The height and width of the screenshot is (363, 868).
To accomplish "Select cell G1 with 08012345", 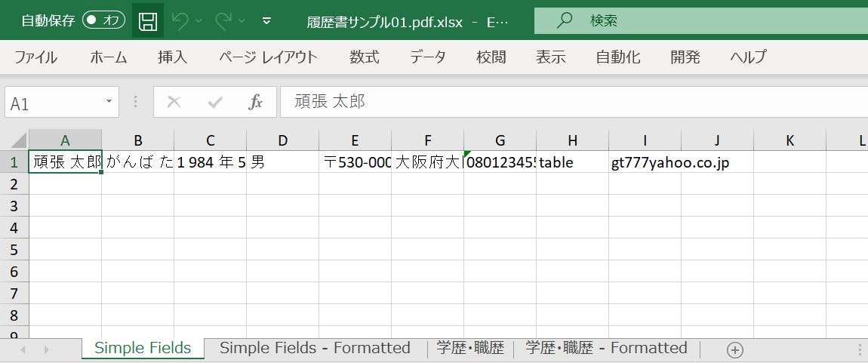I will [x=500, y=162].
